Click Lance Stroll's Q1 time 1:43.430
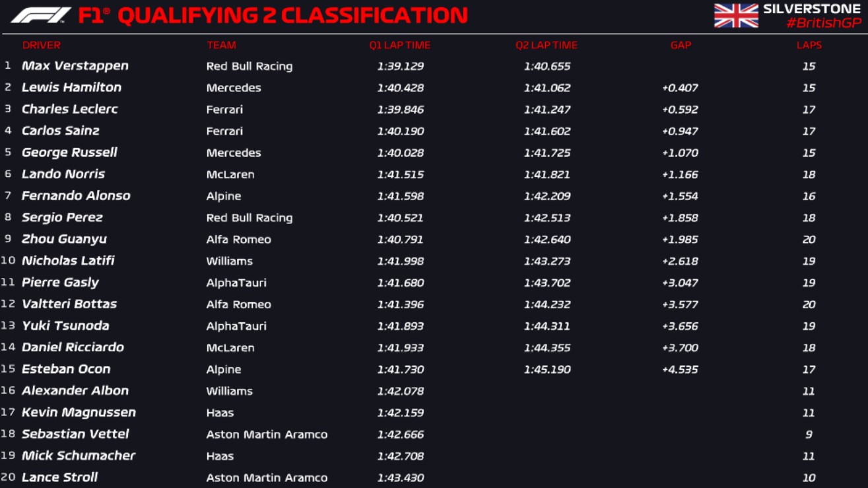The width and height of the screenshot is (868, 488). [401, 477]
